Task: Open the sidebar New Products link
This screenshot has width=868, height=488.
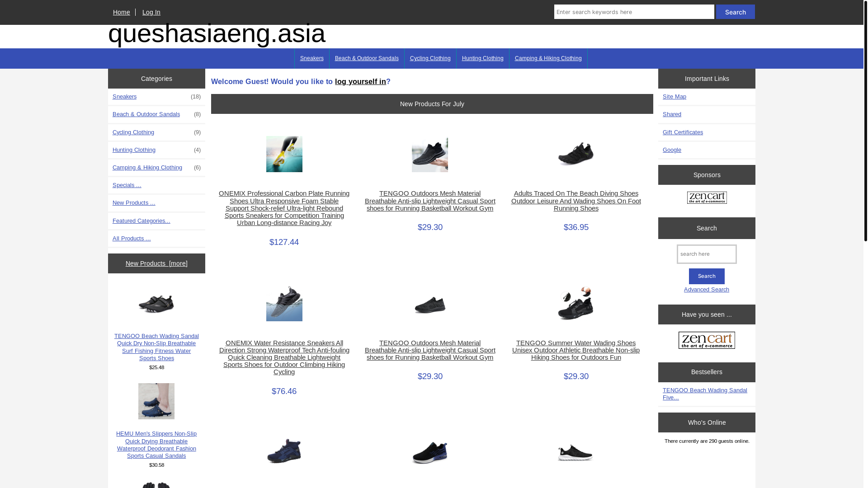Action: point(134,203)
